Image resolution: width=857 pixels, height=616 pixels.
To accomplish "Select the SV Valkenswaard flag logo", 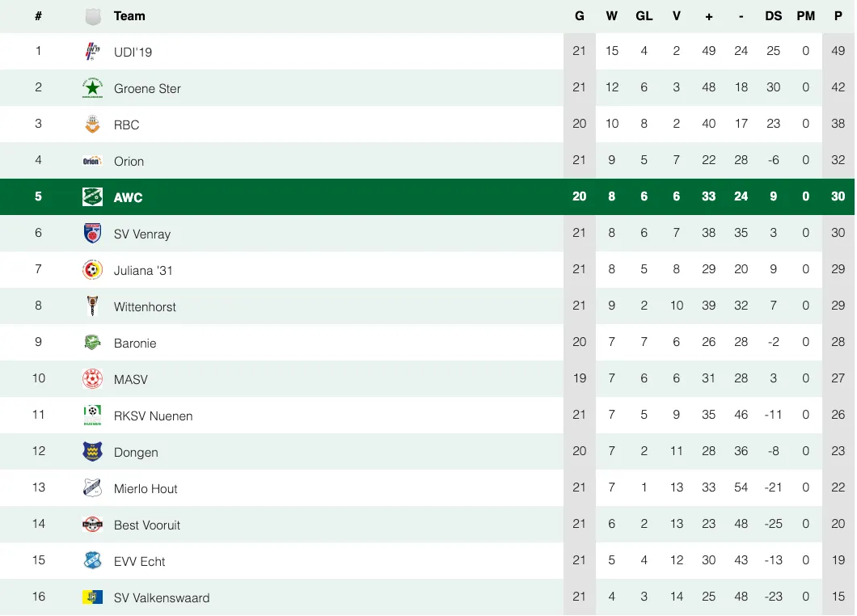I will point(92,597).
